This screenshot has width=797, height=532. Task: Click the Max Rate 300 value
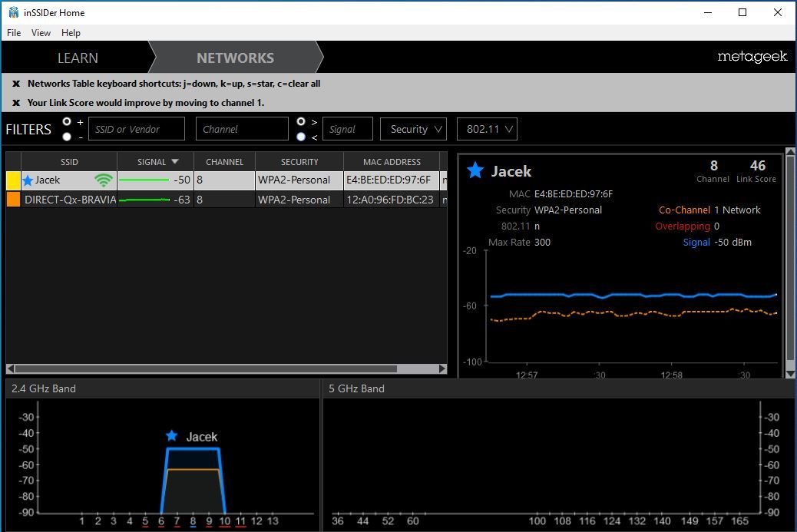point(542,243)
